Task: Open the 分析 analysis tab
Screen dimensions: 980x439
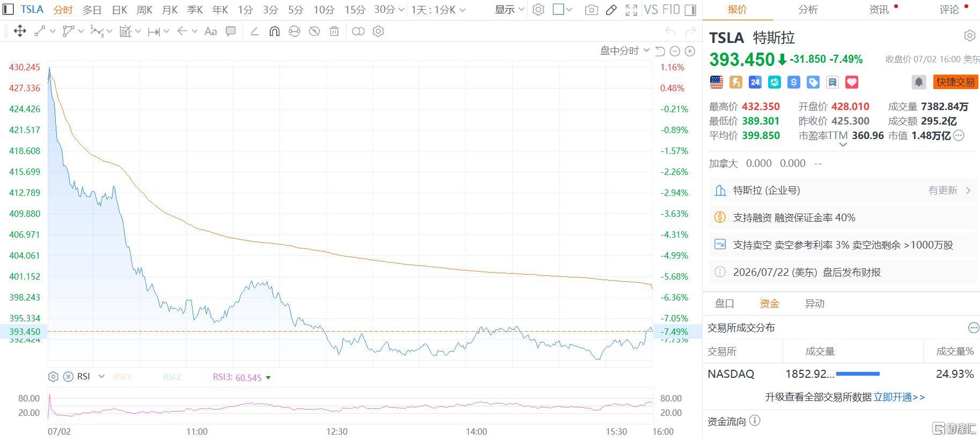Action: coord(808,10)
